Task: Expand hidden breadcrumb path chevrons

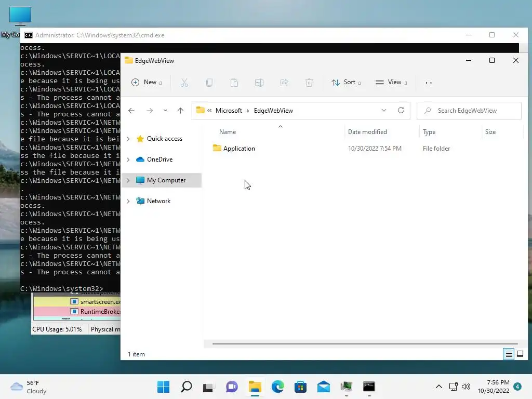Action: (209, 111)
